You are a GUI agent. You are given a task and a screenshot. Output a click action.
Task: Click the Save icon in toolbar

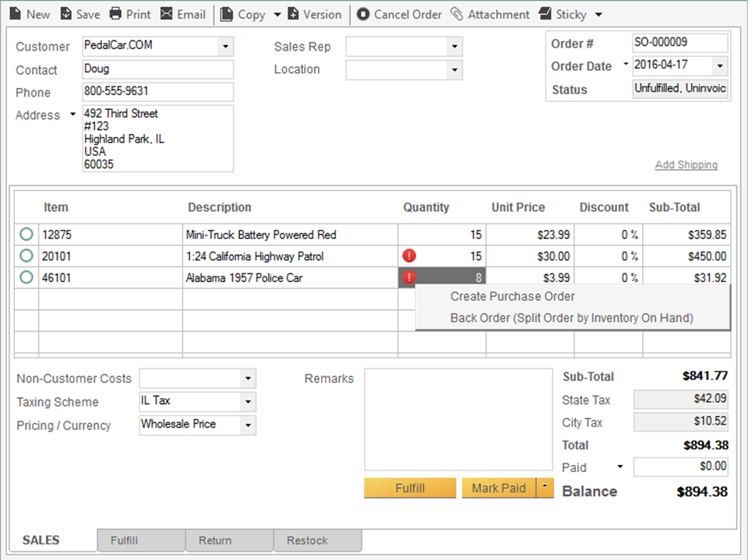pos(65,14)
